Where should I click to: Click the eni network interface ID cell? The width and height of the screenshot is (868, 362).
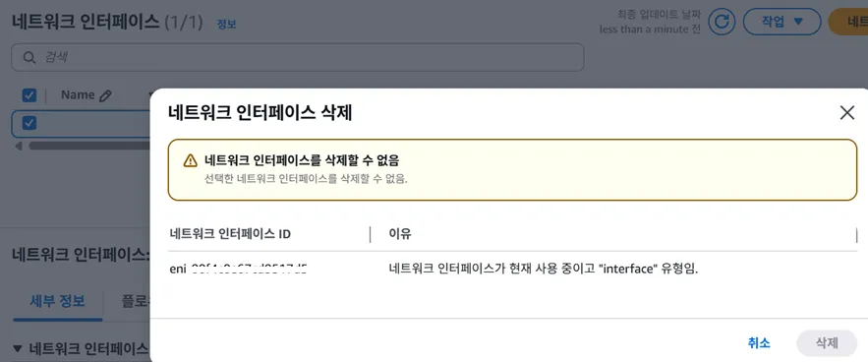[239, 270]
